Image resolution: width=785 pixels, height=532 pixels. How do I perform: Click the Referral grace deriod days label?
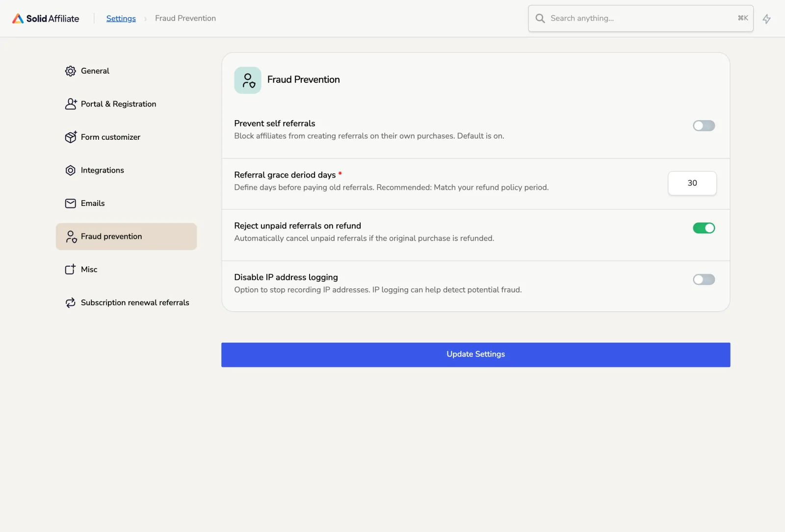coord(285,175)
